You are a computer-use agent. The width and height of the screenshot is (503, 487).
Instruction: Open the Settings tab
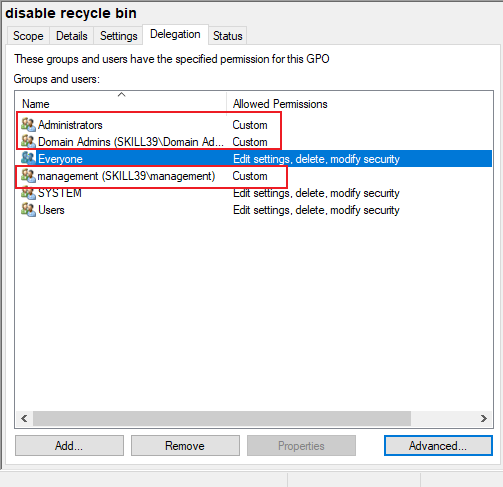(119, 36)
